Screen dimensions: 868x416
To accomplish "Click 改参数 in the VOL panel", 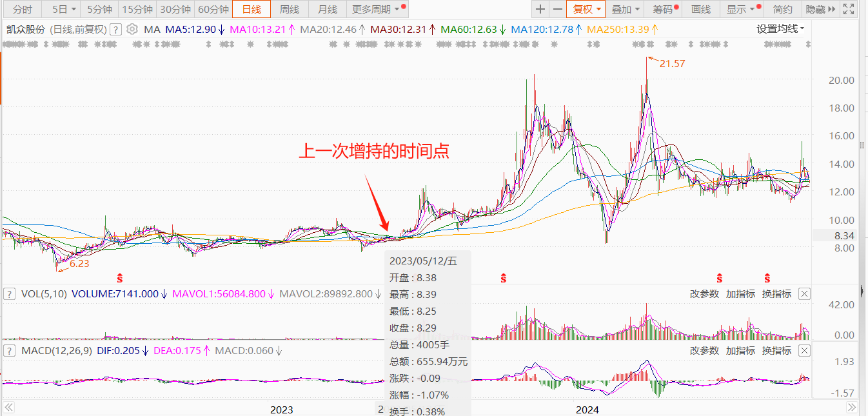I will (x=704, y=293).
